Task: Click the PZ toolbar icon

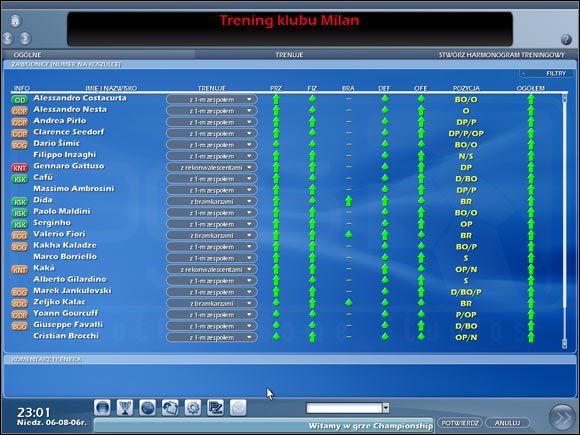Action: [x=215, y=408]
